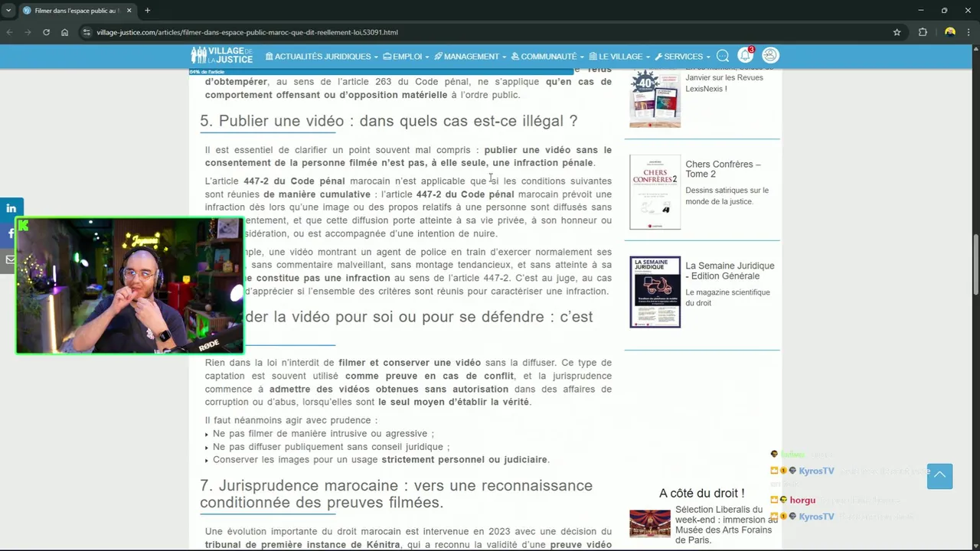Click heading '5. Publier une vidéo'
Viewport: 980px width, 551px height.
coord(389,121)
